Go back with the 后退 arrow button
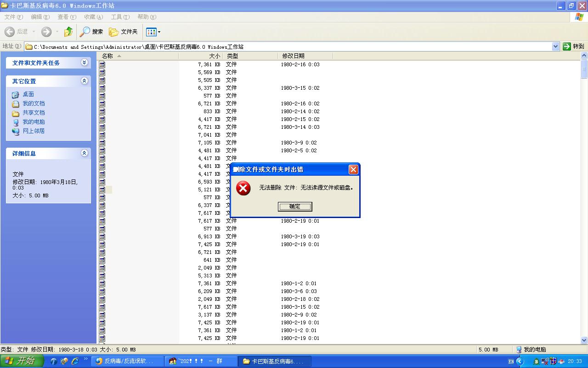 pos(16,32)
